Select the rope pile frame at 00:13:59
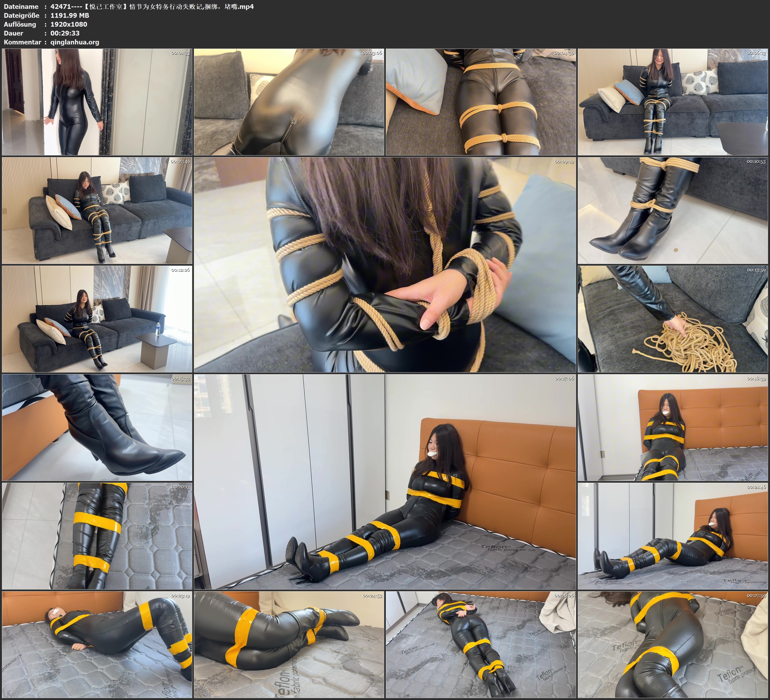770x700 pixels. pos(672,319)
